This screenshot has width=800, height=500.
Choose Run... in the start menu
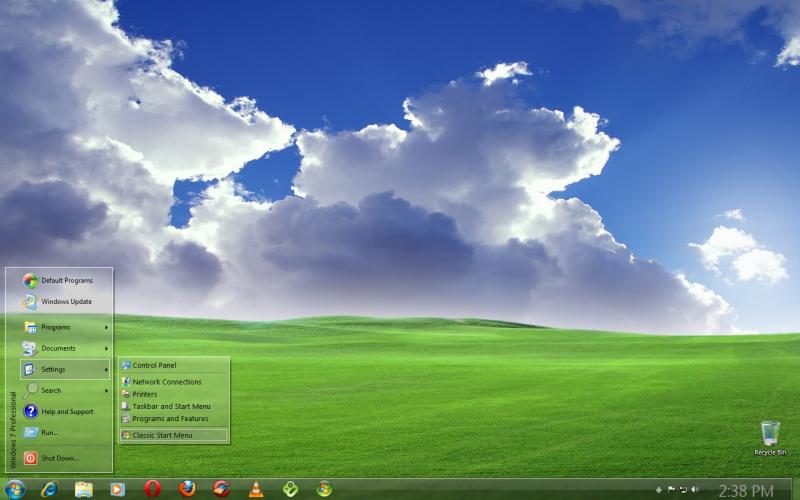tap(65, 432)
